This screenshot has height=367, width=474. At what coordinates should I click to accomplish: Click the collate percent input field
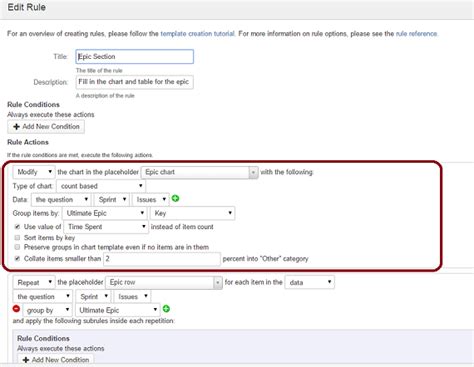pos(162,259)
